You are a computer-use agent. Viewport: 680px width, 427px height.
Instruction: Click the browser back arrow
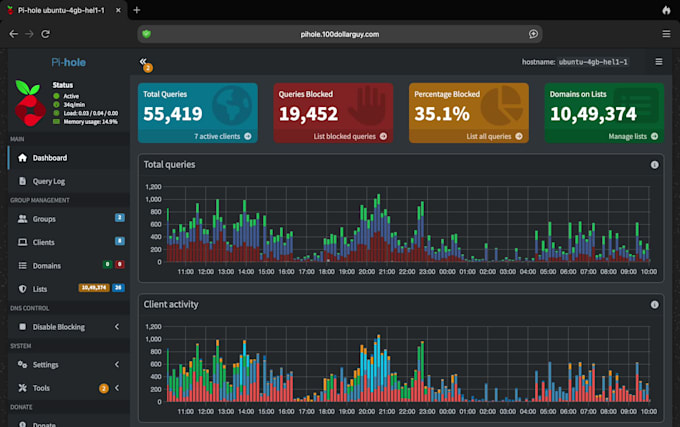pos(13,34)
